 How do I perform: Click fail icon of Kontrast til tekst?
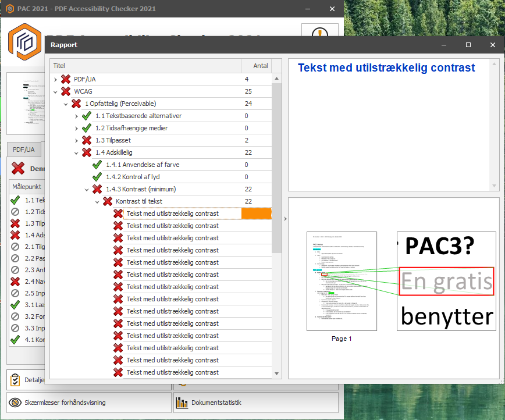coord(108,201)
